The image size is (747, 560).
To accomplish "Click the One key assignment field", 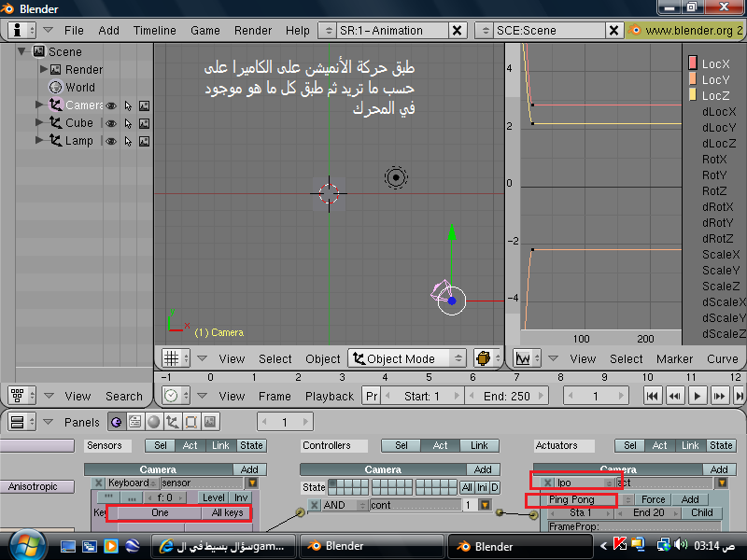I will click(160, 512).
